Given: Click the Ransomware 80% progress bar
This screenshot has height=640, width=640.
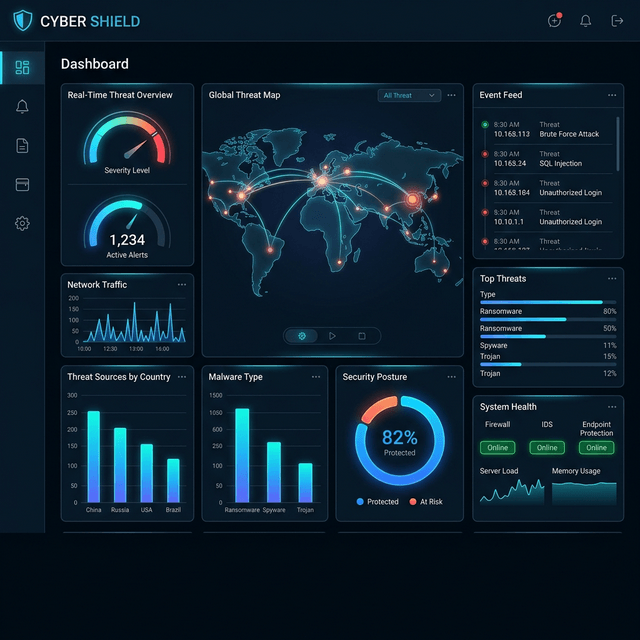Looking at the screenshot, I should point(548,302).
